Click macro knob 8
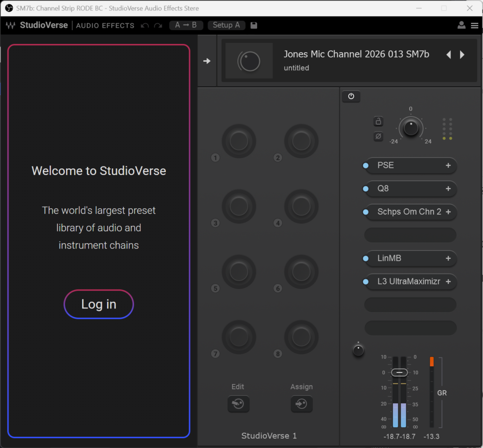 click(x=301, y=337)
